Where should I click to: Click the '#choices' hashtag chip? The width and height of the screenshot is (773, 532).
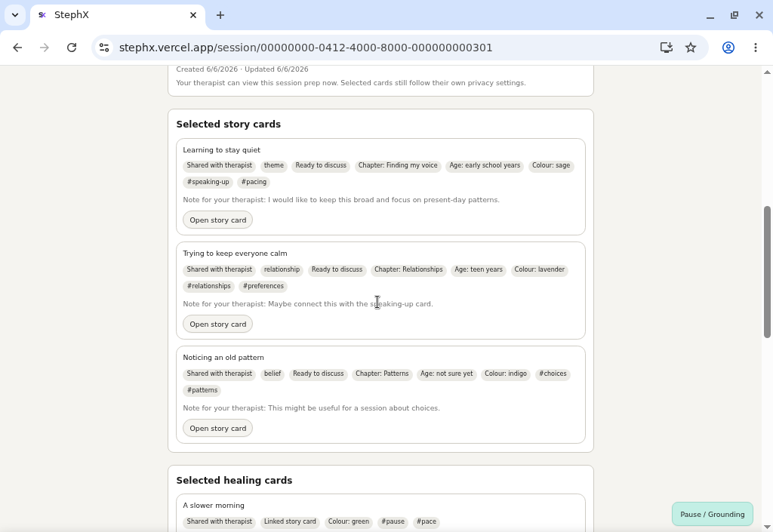point(553,374)
